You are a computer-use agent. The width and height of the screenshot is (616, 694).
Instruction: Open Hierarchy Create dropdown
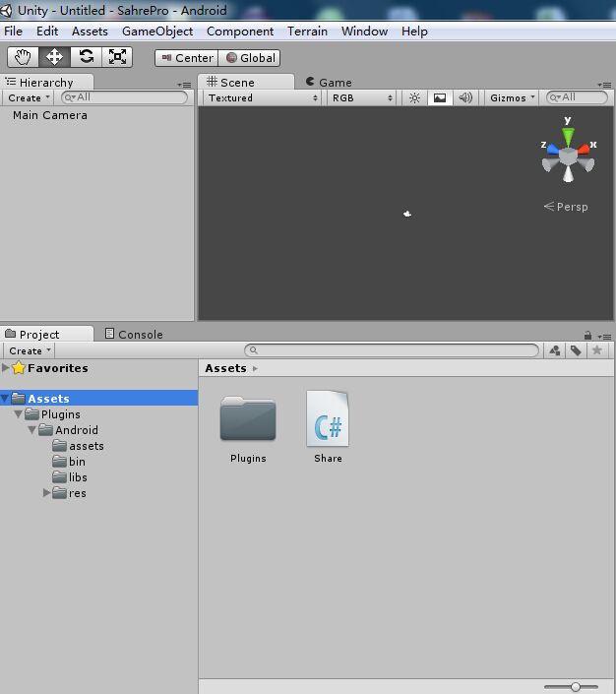29,97
